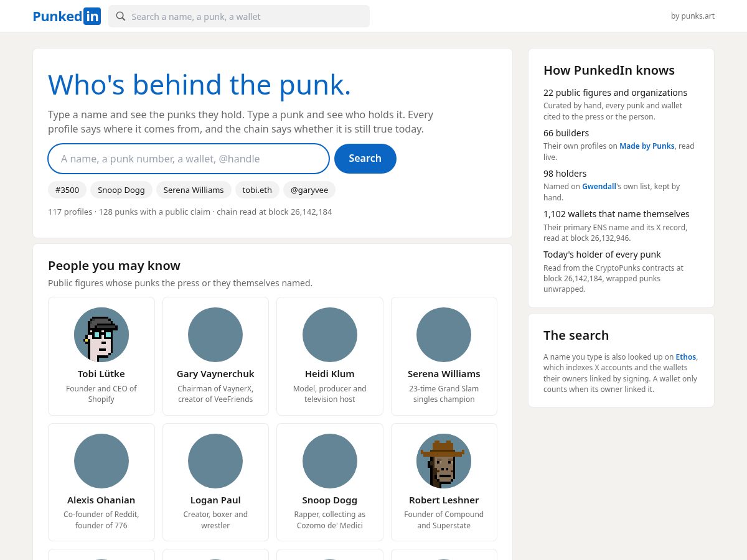Click '1,102 wallets that name themselves'
The height and width of the screenshot is (560, 747).
pyautogui.click(x=616, y=214)
